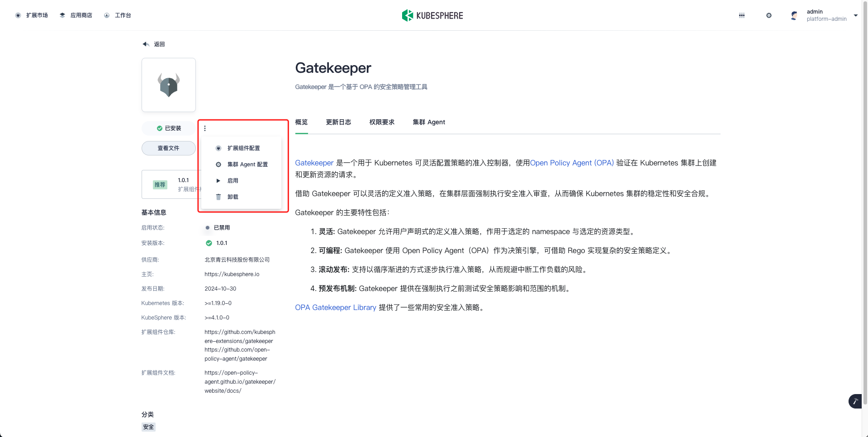
Task: Click the >=1.19.0-0 Kubernetes version value
Action: 218,303
